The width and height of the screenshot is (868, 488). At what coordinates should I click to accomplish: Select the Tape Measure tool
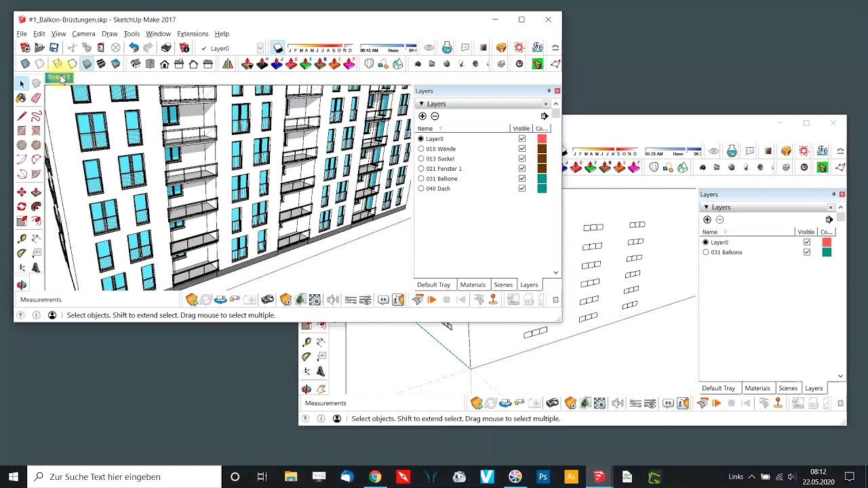point(22,239)
